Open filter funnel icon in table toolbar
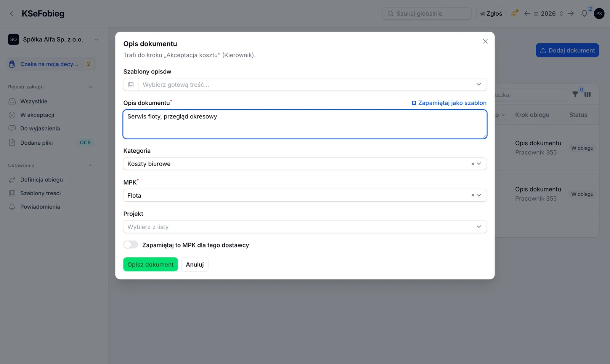Screen dimensions: 610x364 pos(575,94)
